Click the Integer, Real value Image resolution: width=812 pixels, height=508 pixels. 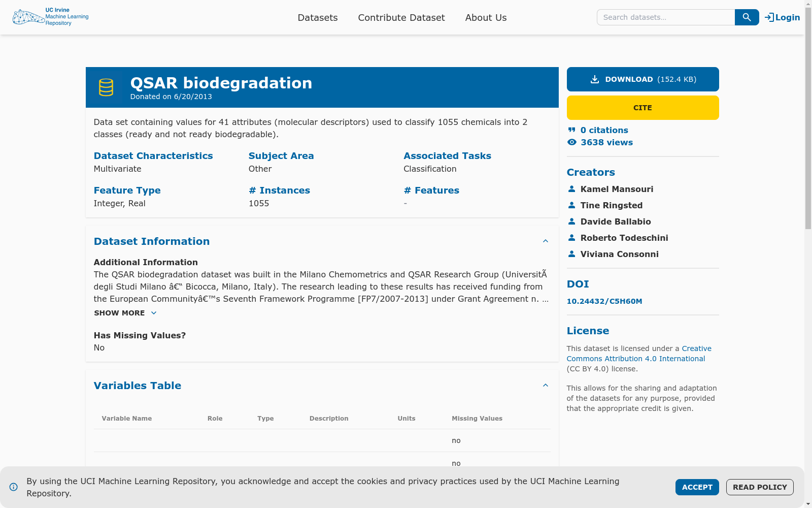click(x=120, y=203)
